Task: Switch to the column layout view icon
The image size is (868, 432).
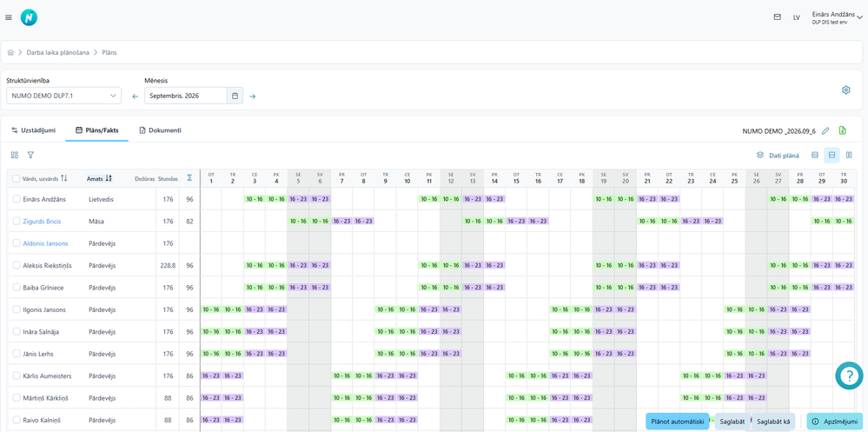Action: pos(849,155)
